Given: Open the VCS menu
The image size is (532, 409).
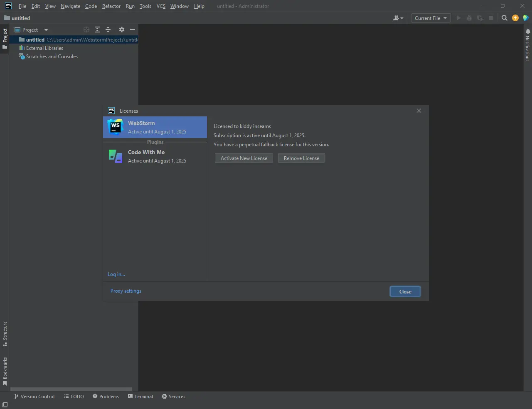Looking at the screenshot, I should click(x=161, y=6).
